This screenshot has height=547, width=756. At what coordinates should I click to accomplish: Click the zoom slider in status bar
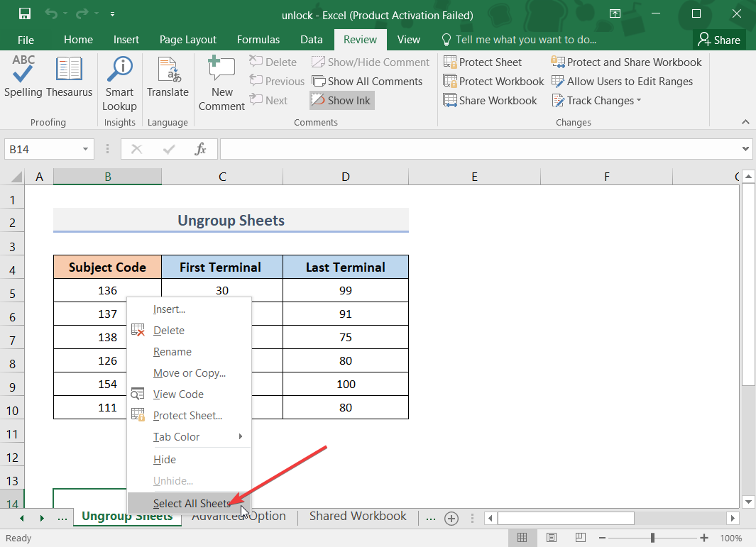click(x=651, y=538)
